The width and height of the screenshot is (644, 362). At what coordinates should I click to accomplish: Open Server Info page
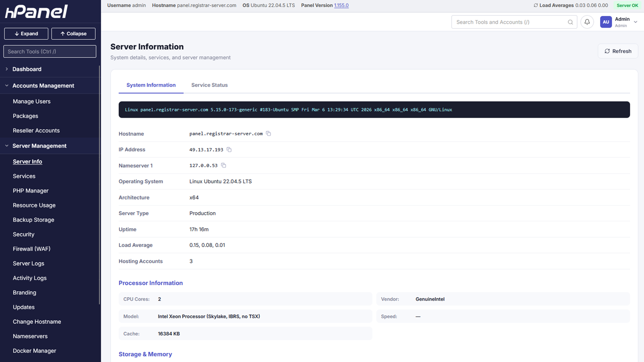pyautogui.click(x=28, y=162)
